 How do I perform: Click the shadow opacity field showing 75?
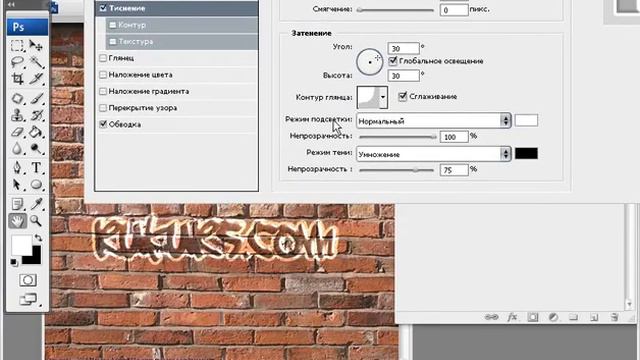[x=454, y=170]
